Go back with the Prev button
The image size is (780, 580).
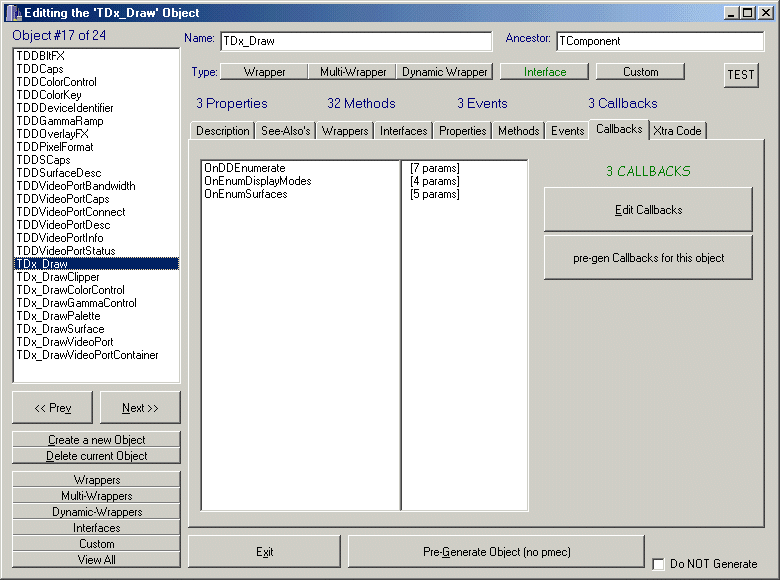[x=52, y=408]
